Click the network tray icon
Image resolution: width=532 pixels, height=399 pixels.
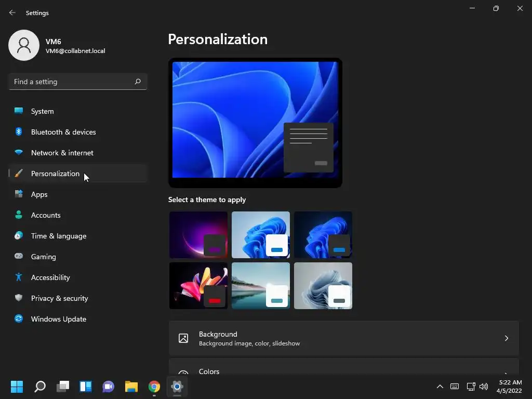[x=471, y=387]
